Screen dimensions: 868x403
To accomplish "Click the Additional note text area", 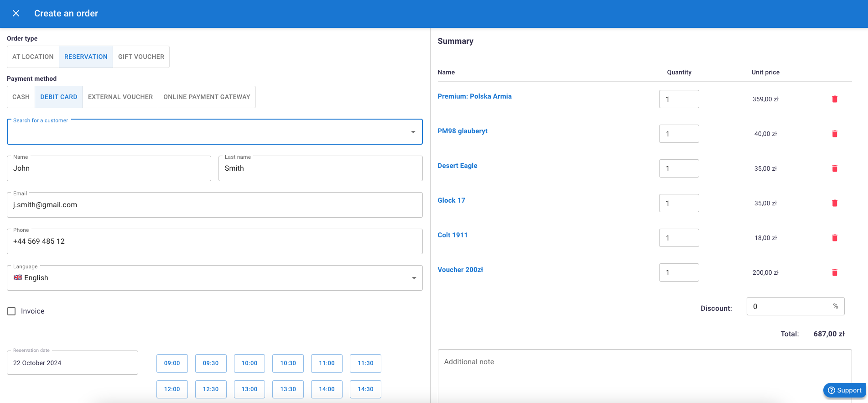I will [644, 374].
